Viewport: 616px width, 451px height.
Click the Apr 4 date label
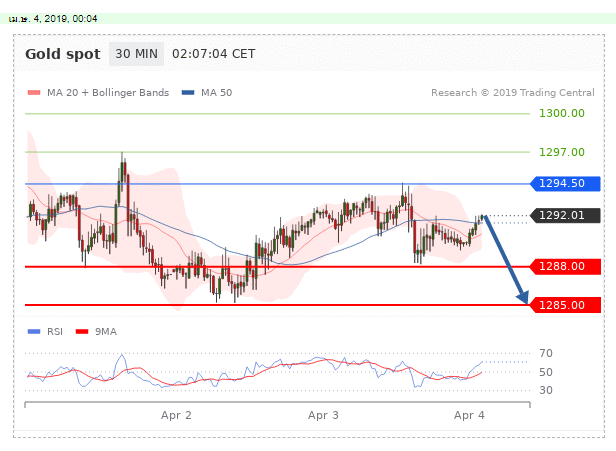tap(469, 415)
